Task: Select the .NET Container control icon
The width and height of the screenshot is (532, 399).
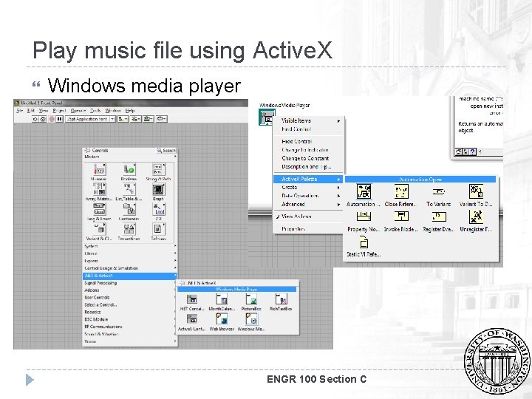Action: click(192, 299)
